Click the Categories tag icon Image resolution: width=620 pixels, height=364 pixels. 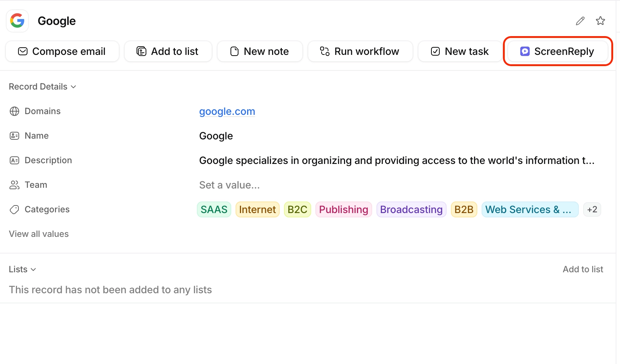14,209
